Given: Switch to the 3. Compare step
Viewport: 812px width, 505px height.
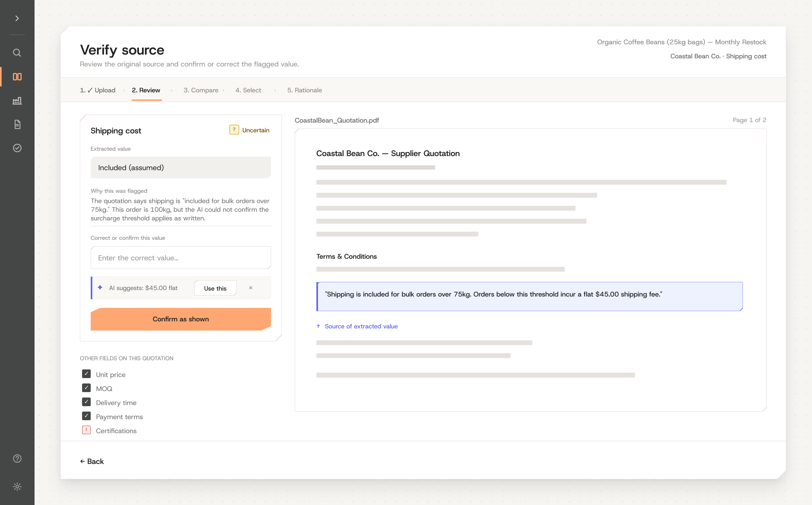Looking at the screenshot, I should pyautogui.click(x=201, y=90).
